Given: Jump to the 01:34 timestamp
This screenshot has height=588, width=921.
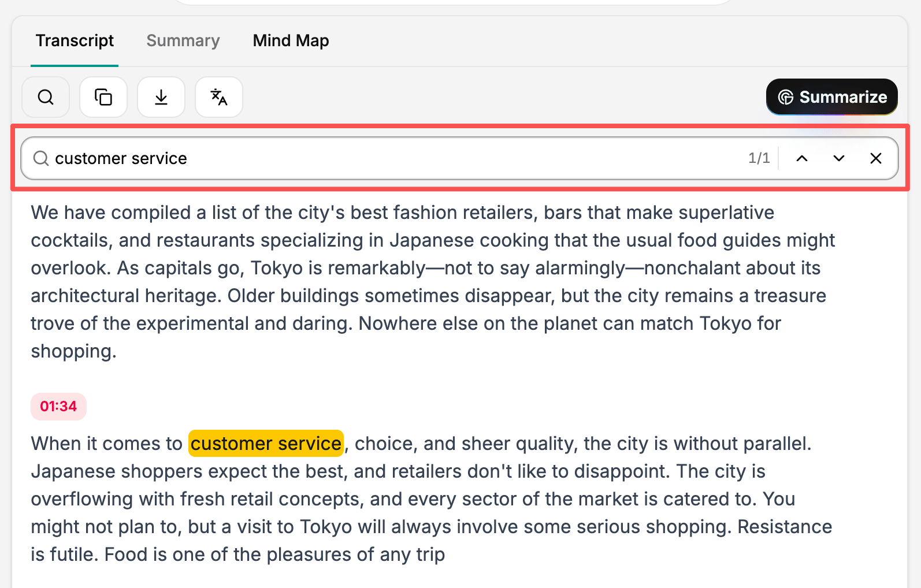Looking at the screenshot, I should (58, 407).
